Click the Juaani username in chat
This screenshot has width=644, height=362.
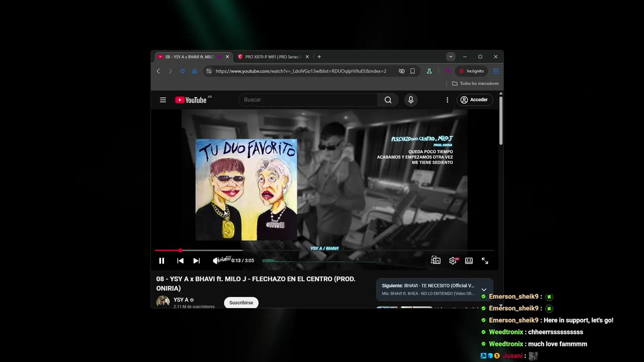[512, 356]
